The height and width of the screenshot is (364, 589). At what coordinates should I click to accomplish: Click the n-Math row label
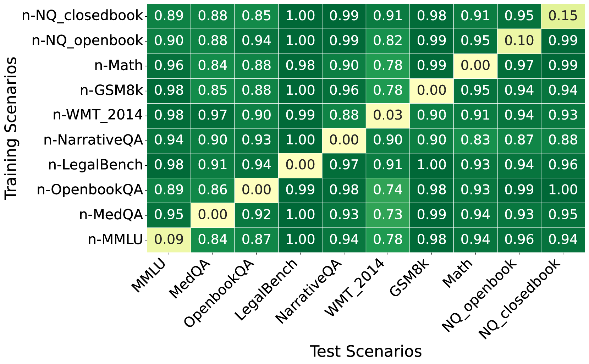[119, 66]
